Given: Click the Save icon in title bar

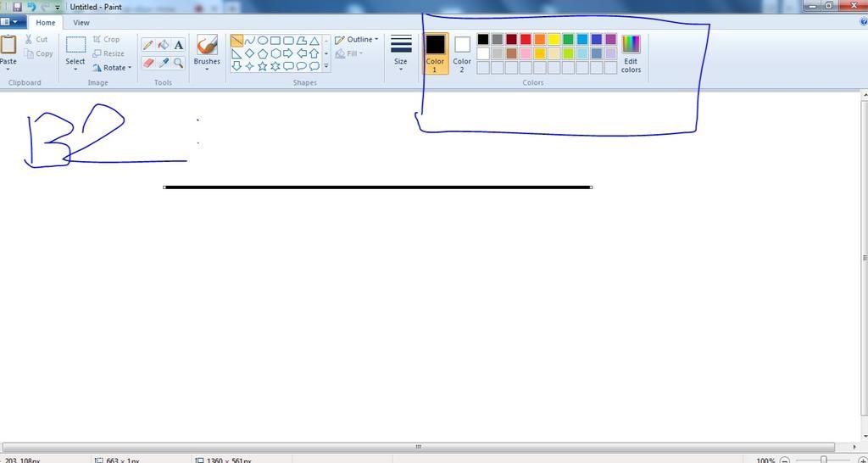Looking at the screenshot, I should pyautogui.click(x=17, y=7).
